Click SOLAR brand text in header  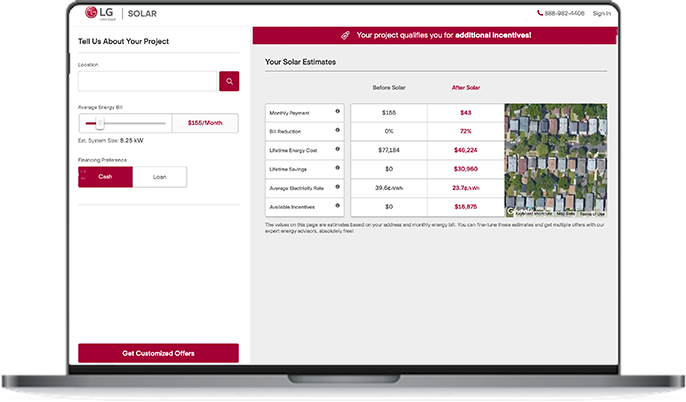pyautogui.click(x=142, y=14)
